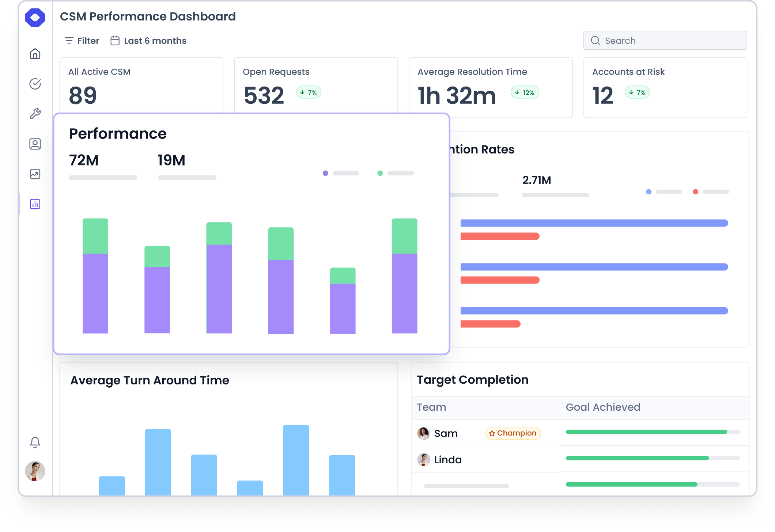
Task: Open the Filter options
Action: pyautogui.click(x=81, y=41)
